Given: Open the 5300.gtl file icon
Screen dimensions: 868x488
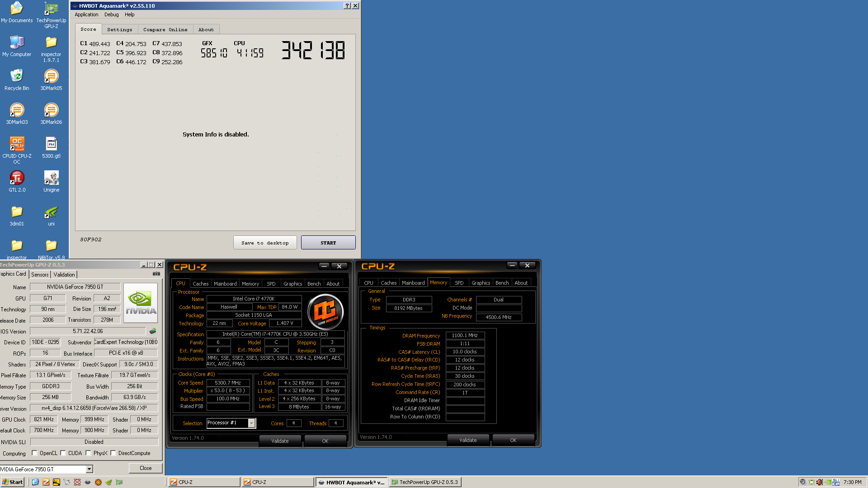Looking at the screenshot, I should tap(51, 148).
